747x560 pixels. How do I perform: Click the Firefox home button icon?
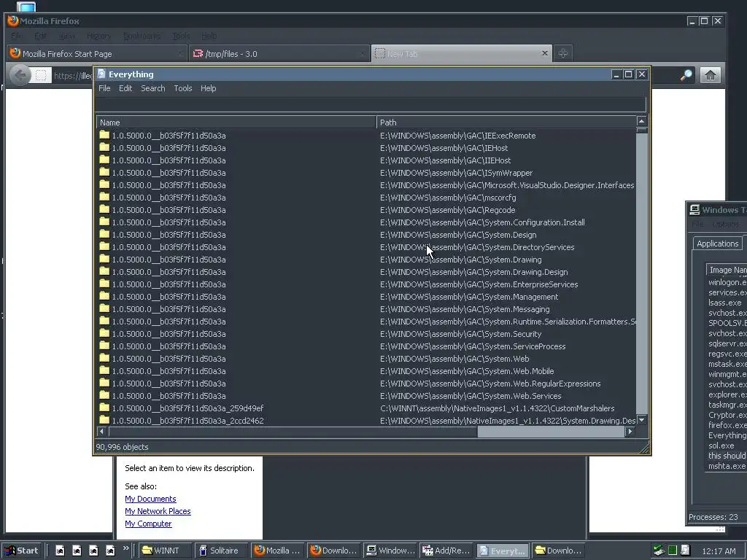point(711,75)
